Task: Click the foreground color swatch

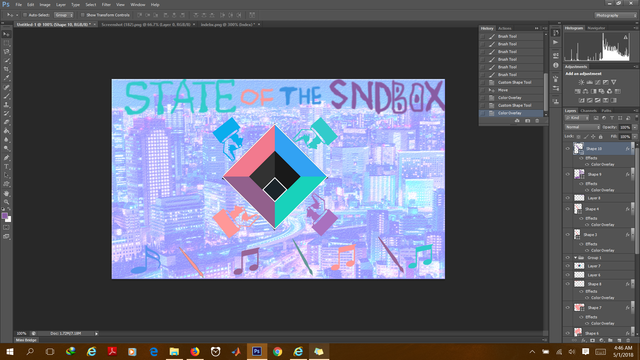Action: pos(4,216)
